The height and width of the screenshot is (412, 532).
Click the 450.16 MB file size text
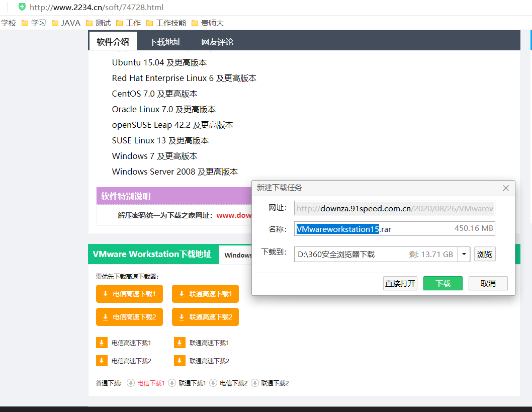coord(474,228)
